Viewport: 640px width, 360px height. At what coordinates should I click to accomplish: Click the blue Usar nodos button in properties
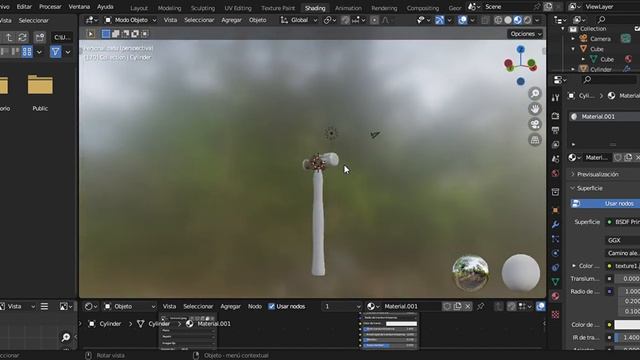[x=605, y=203]
